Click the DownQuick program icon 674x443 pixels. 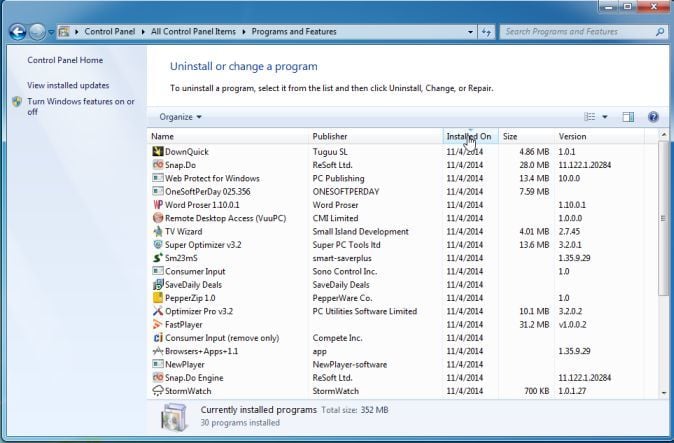(x=158, y=151)
